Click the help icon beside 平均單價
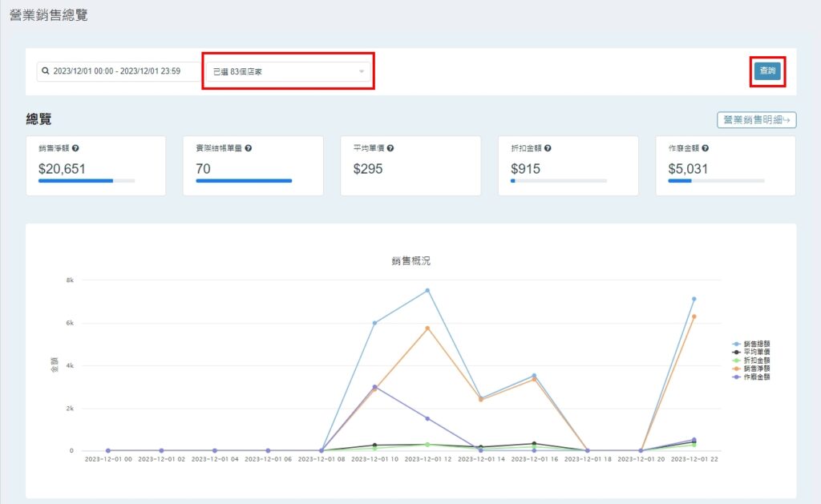The height and width of the screenshot is (504, 821). pos(390,148)
